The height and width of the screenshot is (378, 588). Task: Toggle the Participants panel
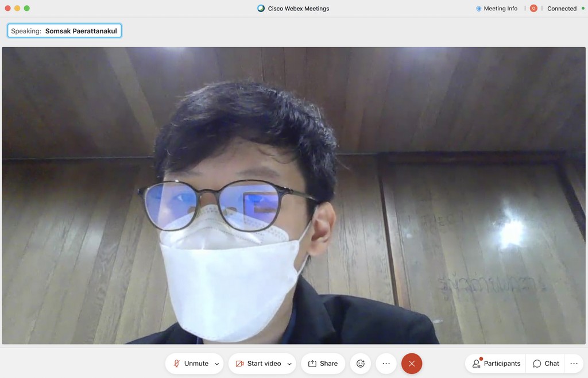click(496, 364)
